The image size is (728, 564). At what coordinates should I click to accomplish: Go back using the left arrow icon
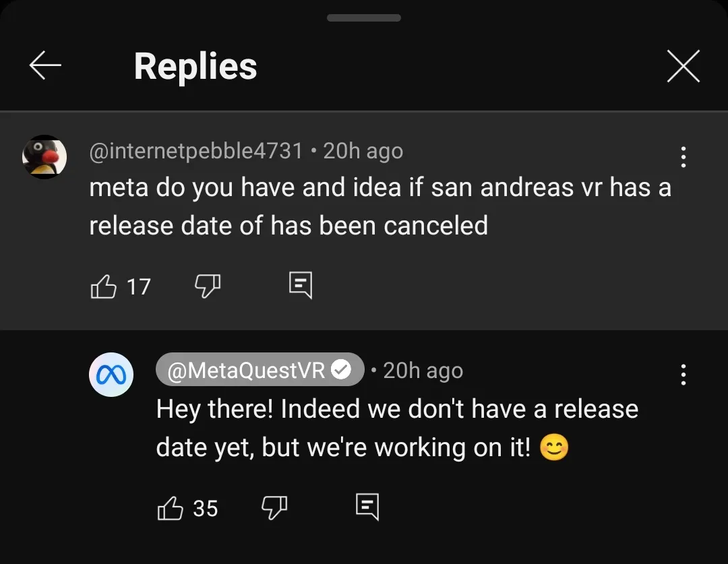[45, 65]
